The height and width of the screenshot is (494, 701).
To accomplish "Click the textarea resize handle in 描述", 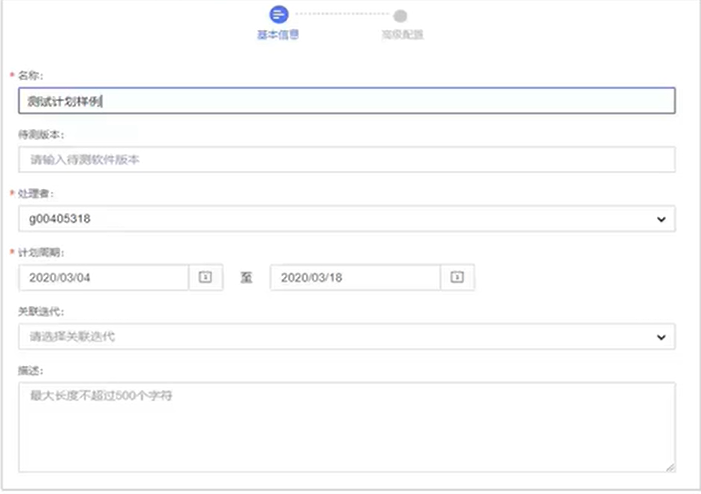I will click(670, 467).
